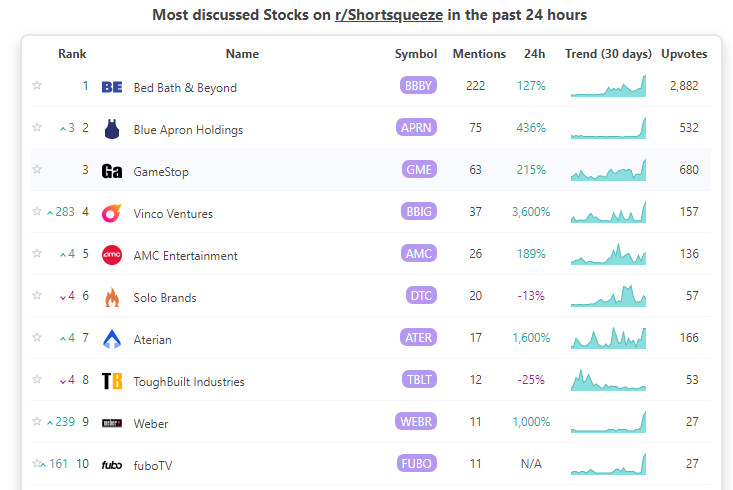This screenshot has height=490, width=733.
Task: Click the BBBY ticker symbol badge
Action: pyautogui.click(x=418, y=86)
